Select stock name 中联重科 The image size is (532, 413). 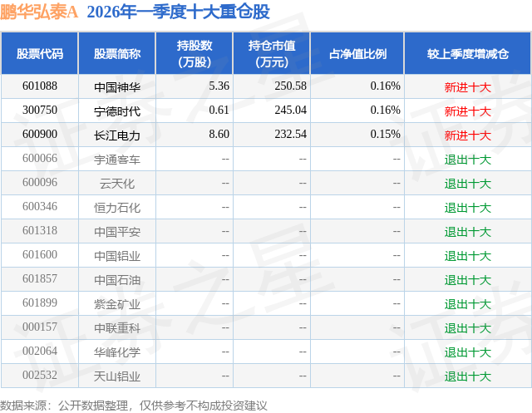click(117, 328)
